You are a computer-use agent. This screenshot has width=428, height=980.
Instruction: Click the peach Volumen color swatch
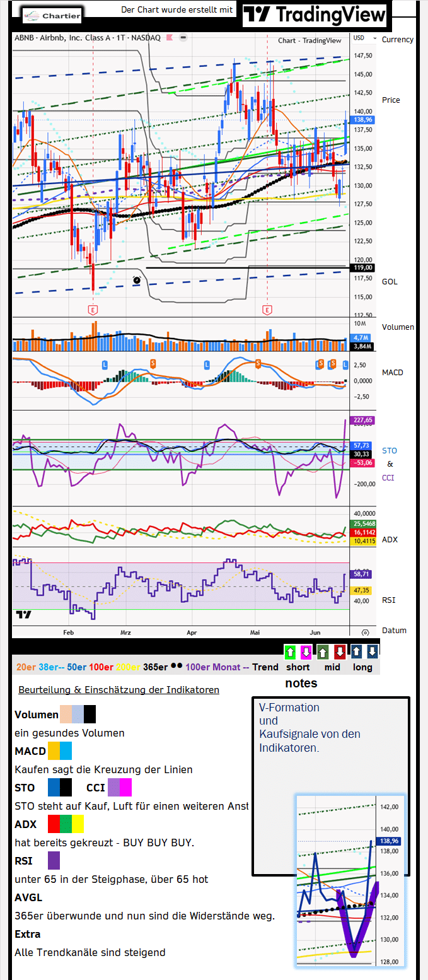tap(66, 715)
